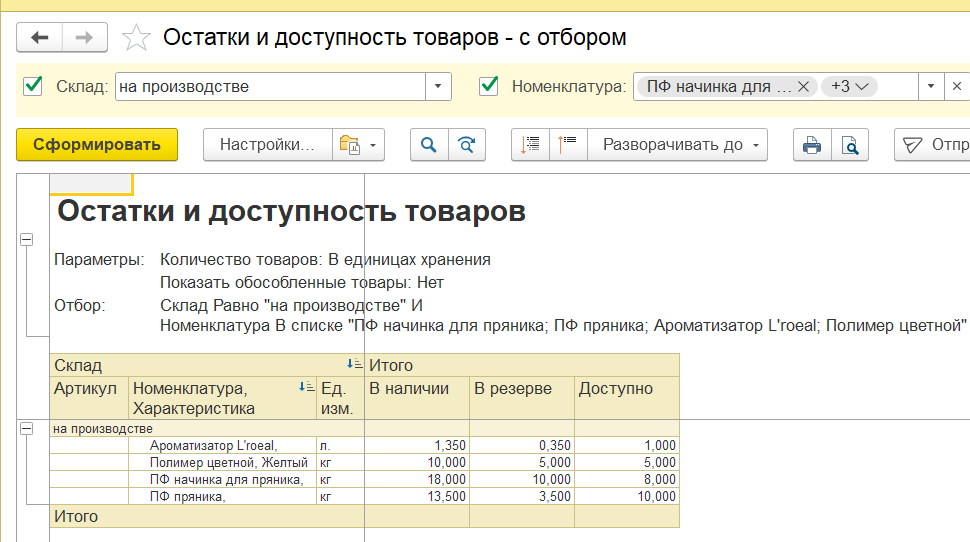
Task: Collapse the на производстве group row
Action: (x=26, y=428)
